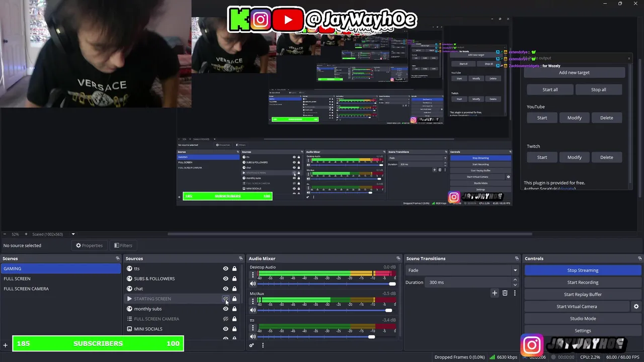644x362 pixels.
Task: Click Add new target button
Action: coord(574,72)
